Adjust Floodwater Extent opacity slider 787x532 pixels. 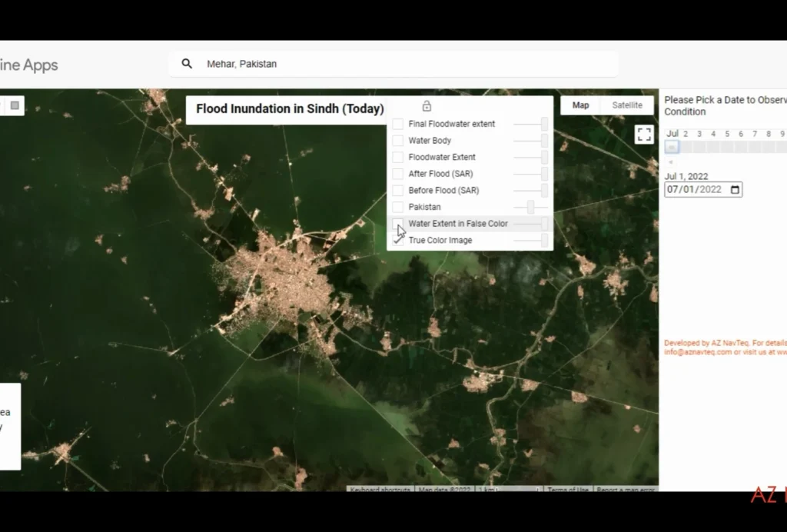click(x=544, y=158)
